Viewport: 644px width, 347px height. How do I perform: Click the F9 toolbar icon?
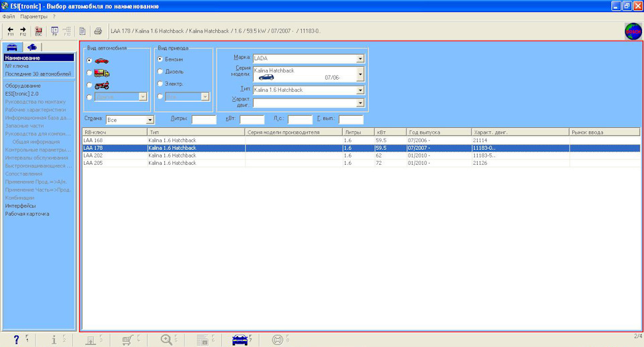(54, 31)
